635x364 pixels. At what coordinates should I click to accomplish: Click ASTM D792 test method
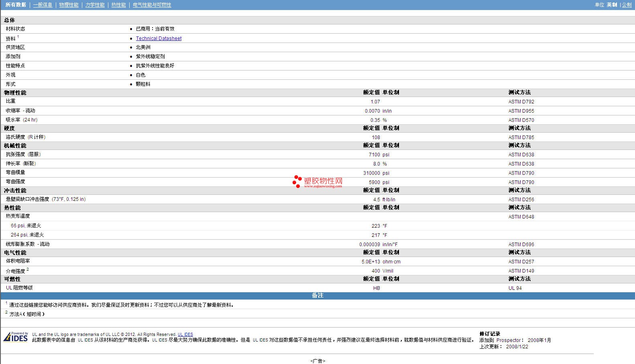coord(521,102)
